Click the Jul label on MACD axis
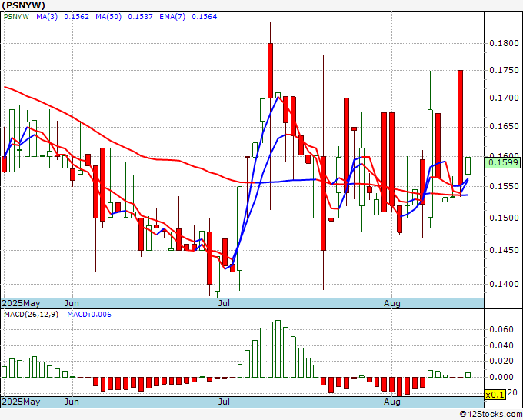523x420 pixels. pos(224,402)
